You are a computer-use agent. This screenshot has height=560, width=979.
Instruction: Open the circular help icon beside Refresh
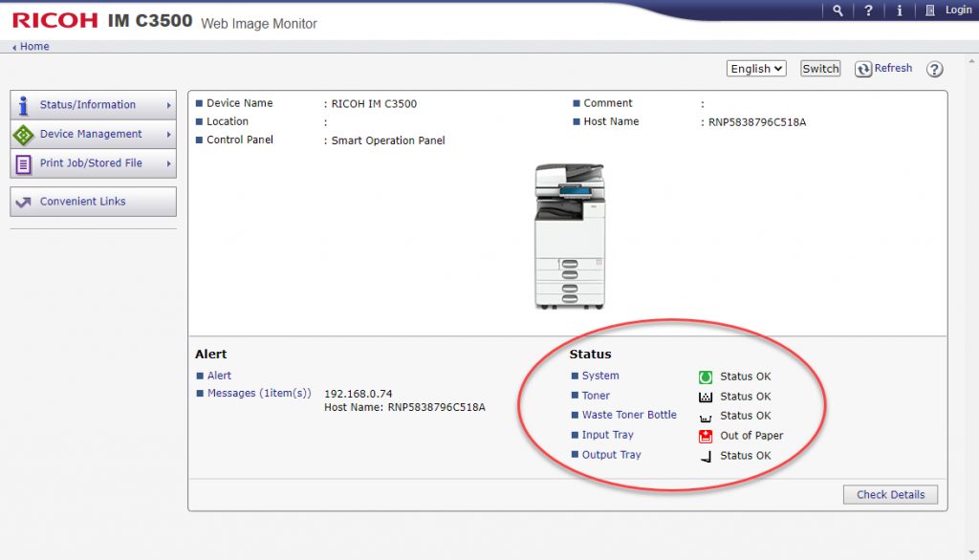(934, 69)
